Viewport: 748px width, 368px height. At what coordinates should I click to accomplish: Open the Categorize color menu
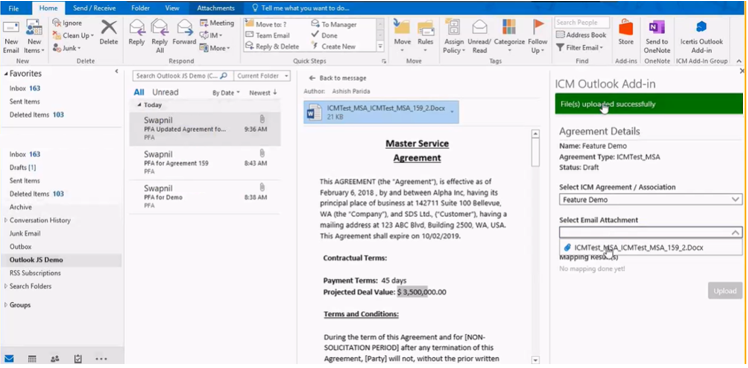(509, 36)
